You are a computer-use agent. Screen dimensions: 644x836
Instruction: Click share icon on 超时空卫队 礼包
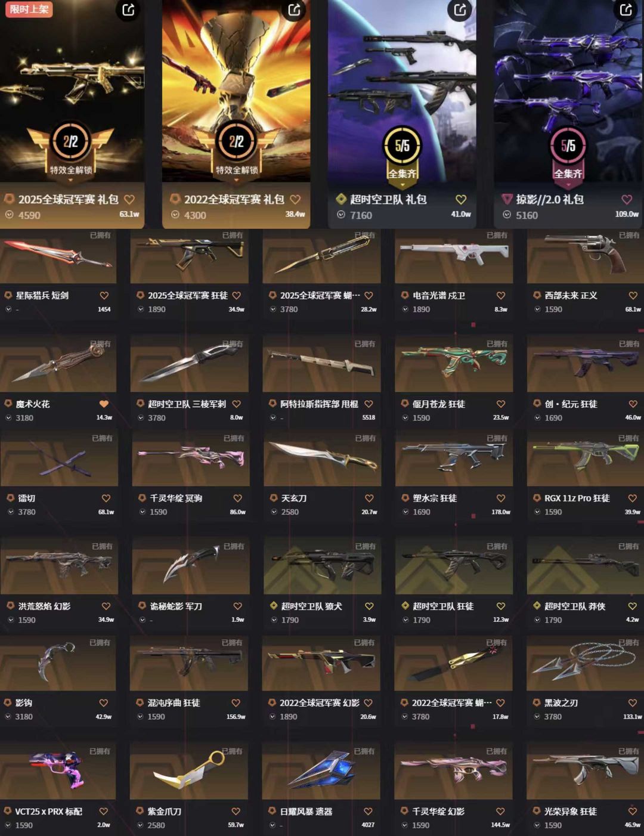[x=460, y=10]
